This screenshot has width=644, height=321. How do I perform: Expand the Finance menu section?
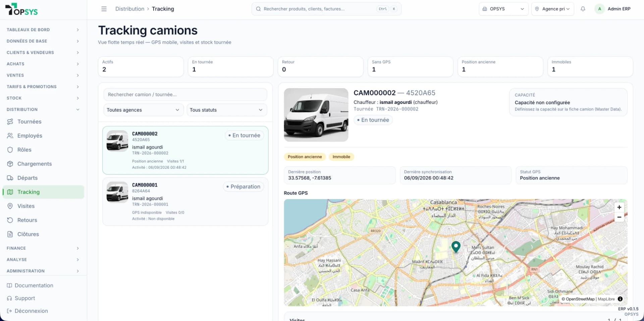coord(43,248)
